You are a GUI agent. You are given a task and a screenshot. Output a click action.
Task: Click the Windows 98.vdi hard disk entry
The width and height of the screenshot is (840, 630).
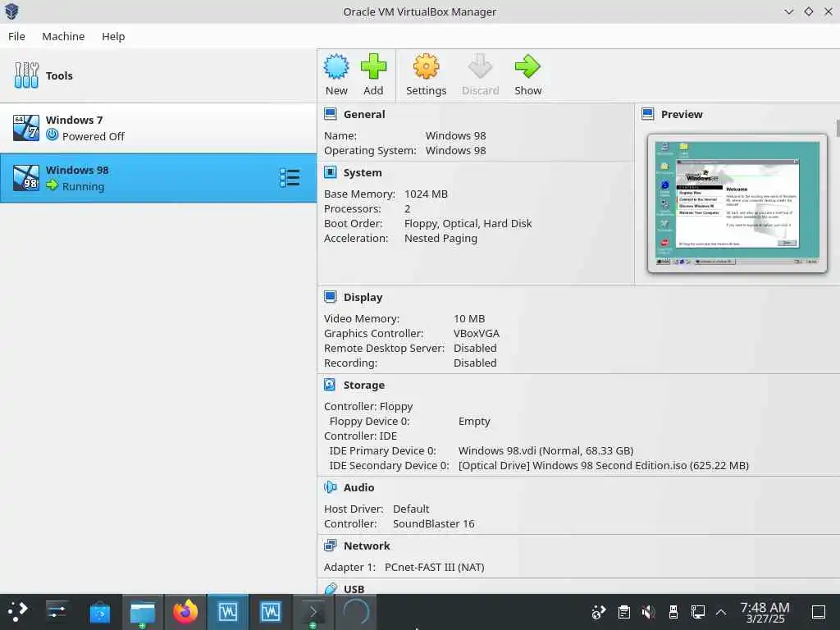coord(546,450)
